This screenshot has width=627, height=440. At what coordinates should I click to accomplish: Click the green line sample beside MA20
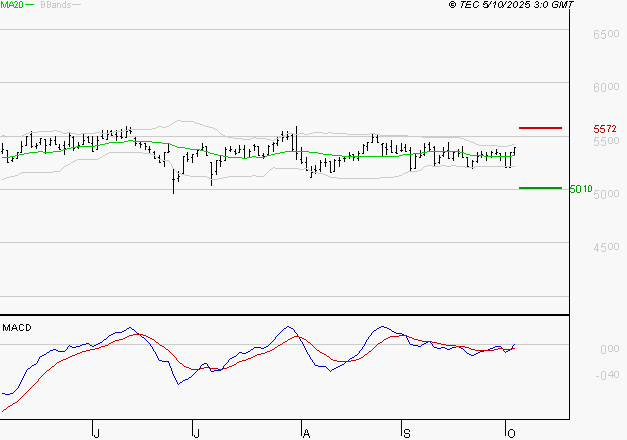(x=28, y=5)
